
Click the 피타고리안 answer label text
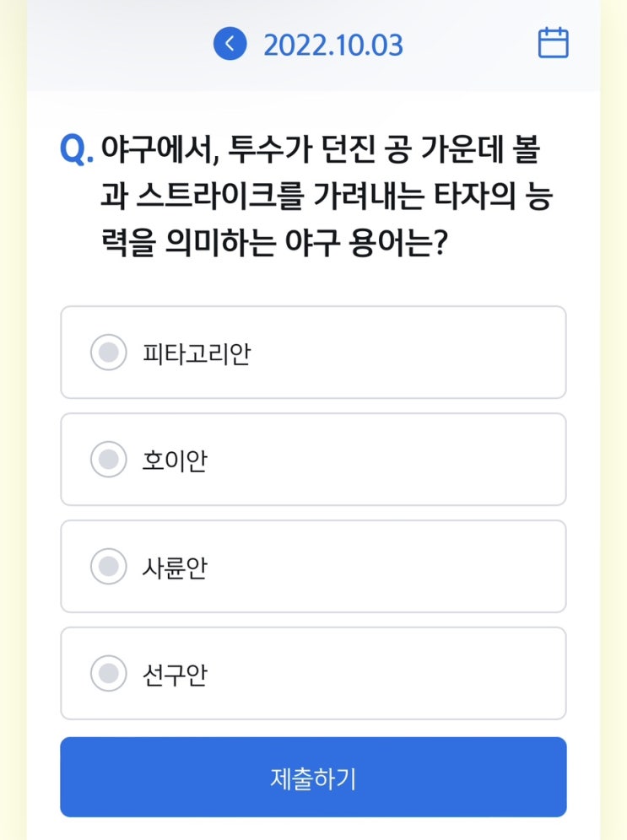196,353
